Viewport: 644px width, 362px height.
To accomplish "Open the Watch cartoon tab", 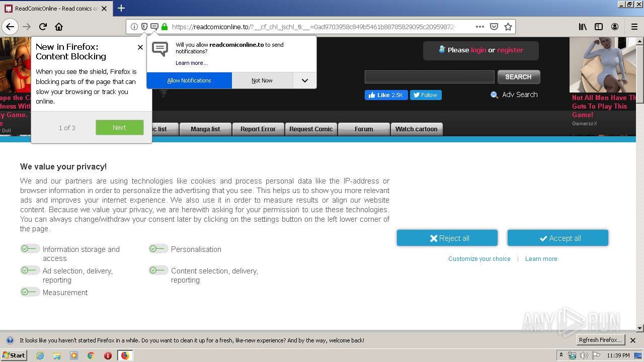I will pos(417,129).
